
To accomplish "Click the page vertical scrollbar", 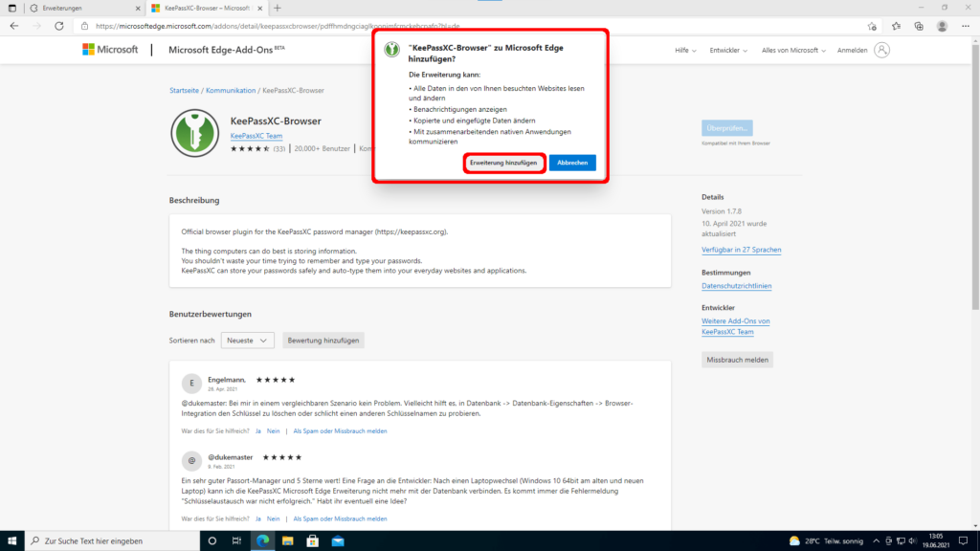I will (975, 175).
